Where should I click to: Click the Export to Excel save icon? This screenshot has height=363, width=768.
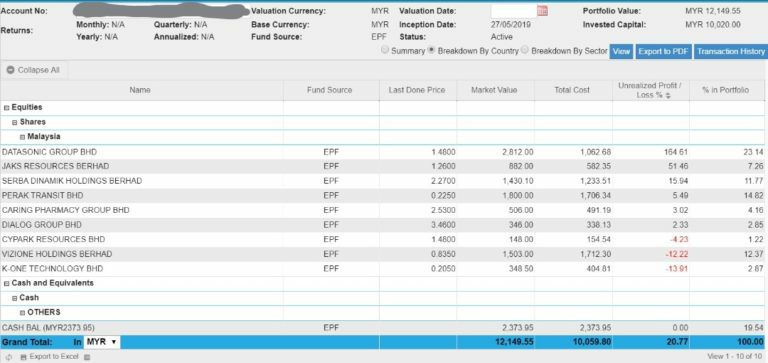click(x=23, y=357)
